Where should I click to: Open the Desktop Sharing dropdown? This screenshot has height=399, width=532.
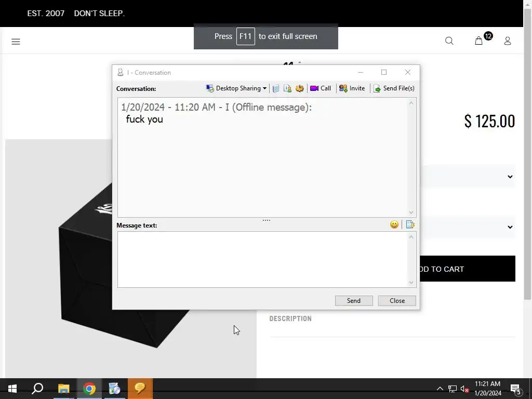click(x=236, y=88)
